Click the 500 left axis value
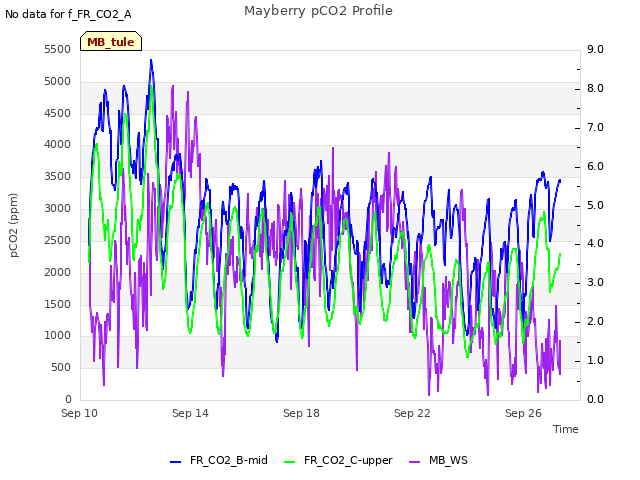 61,367
